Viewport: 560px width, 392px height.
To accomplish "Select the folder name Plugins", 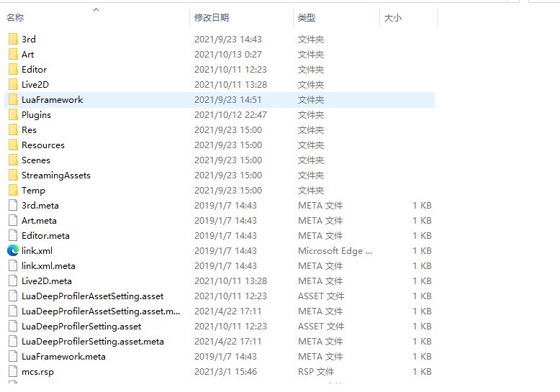I will click(x=36, y=114).
